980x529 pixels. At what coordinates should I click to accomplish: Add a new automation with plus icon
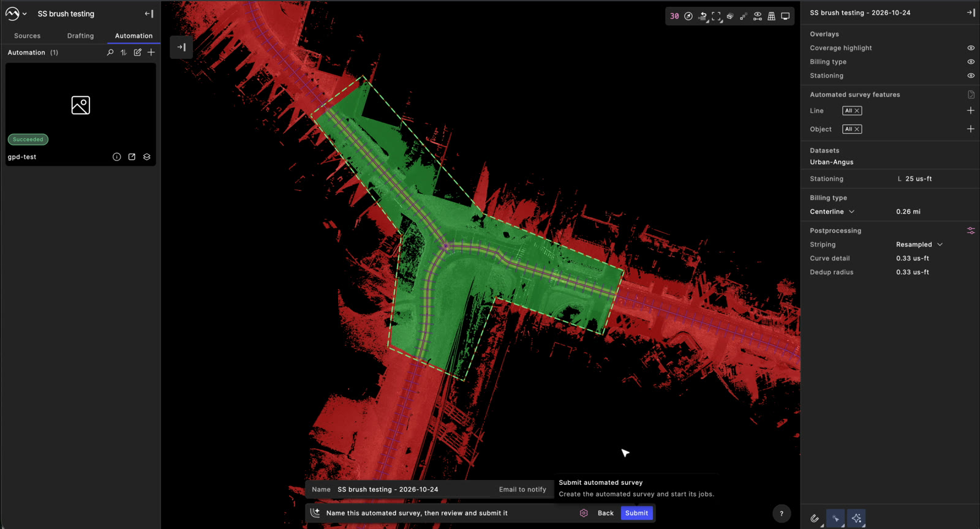[x=151, y=53]
